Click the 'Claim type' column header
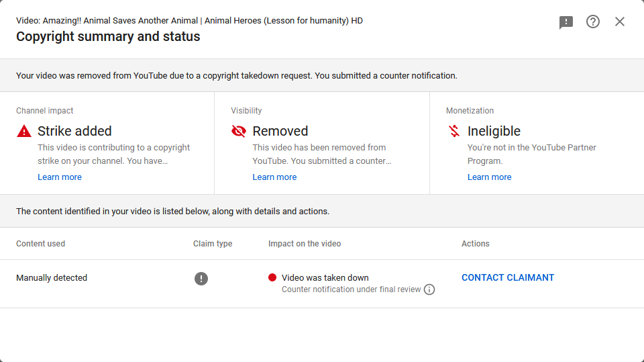Image resolution: width=644 pixels, height=362 pixels. point(213,244)
